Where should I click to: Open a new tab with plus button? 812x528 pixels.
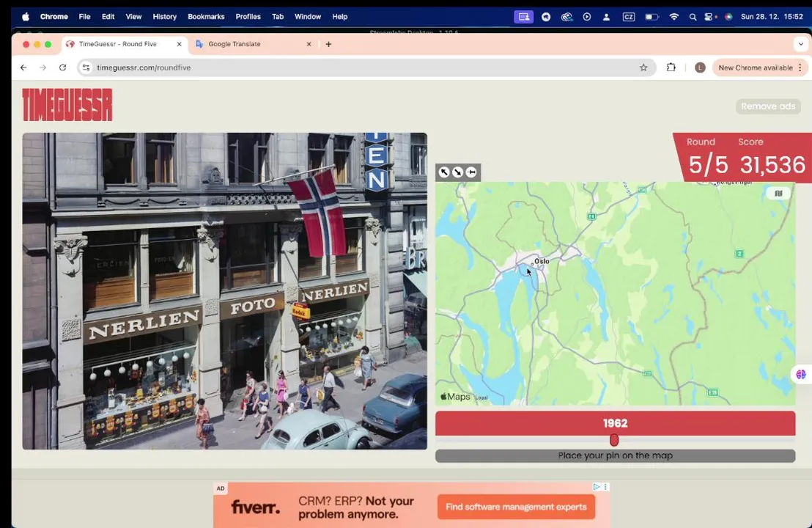click(x=328, y=44)
